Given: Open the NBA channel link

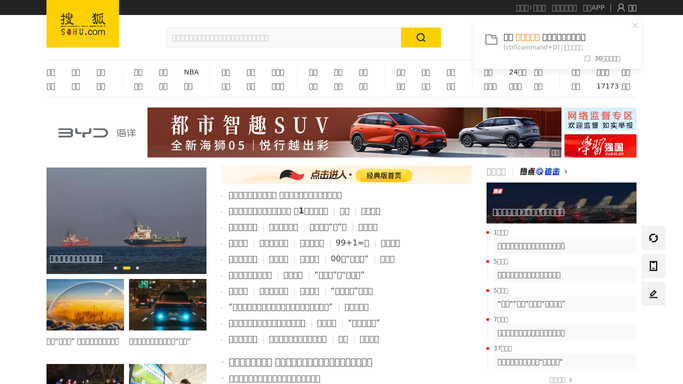Looking at the screenshot, I should 191,72.
